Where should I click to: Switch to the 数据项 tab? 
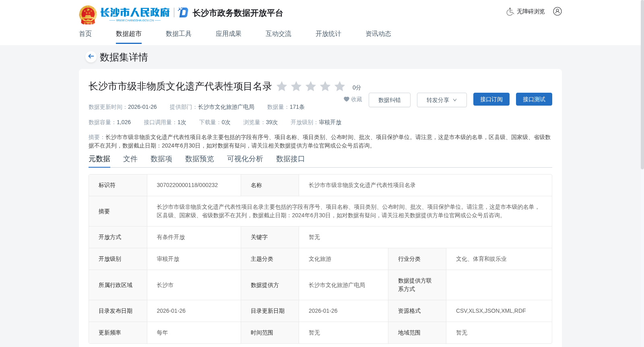coord(161,159)
